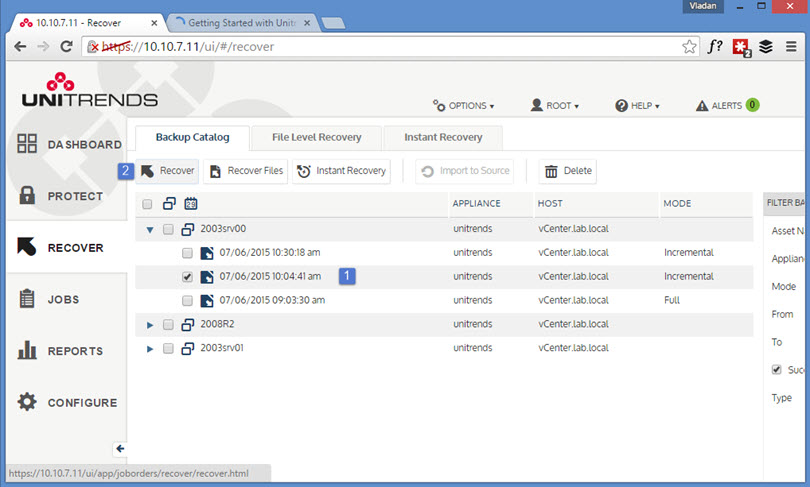Click the Full mode cell
The height and width of the screenshot is (487, 810).
point(672,300)
